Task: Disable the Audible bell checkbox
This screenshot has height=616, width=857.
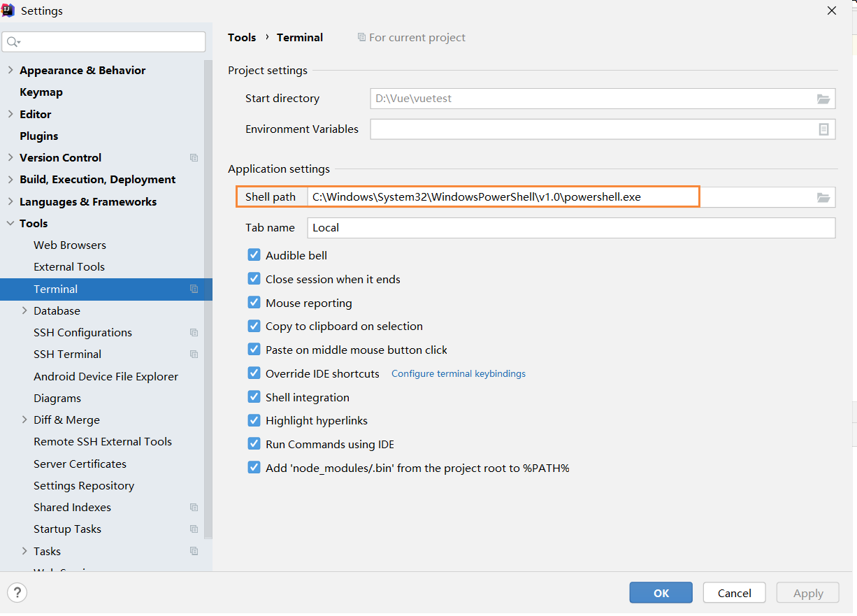Action: pos(254,255)
